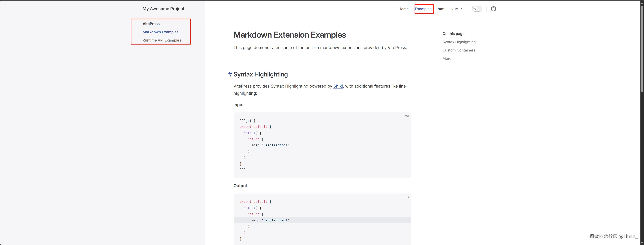Toggle the dark mode appearance switch
The width and height of the screenshot is (644, 245).
pyautogui.click(x=477, y=9)
